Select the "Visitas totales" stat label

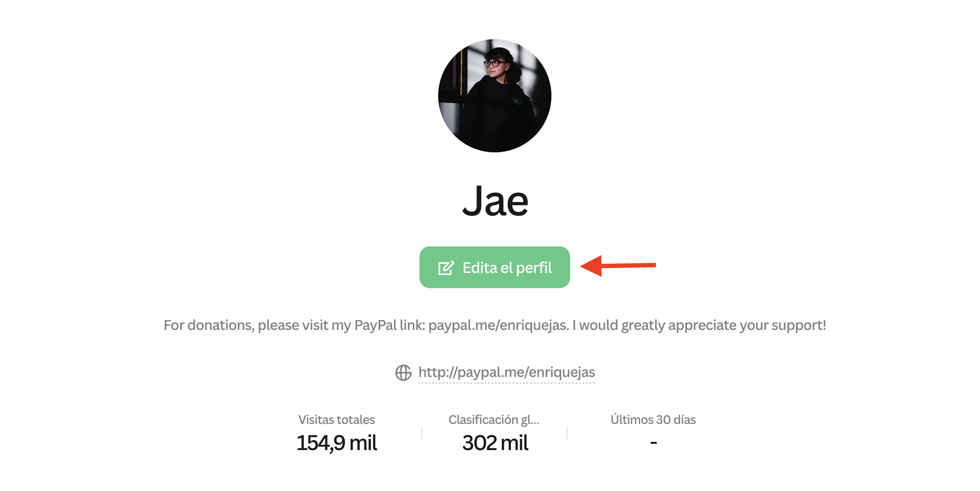tap(336, 420)
